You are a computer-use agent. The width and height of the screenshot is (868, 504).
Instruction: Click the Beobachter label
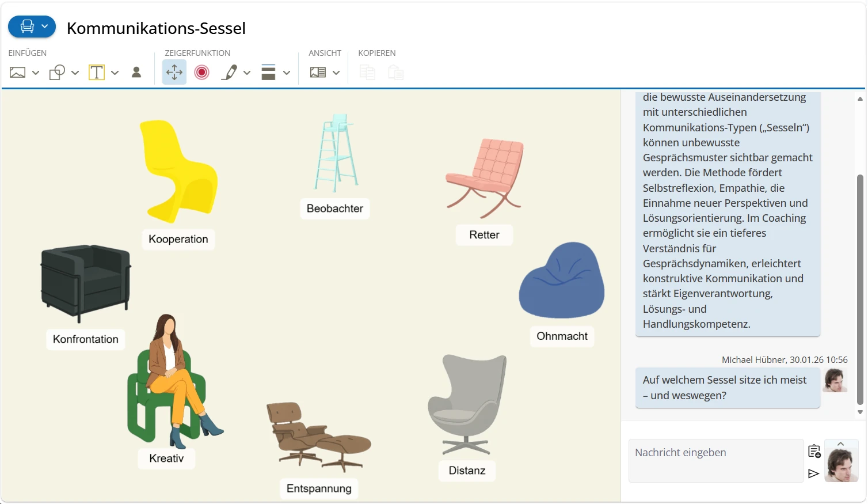[x=334, y=209]
